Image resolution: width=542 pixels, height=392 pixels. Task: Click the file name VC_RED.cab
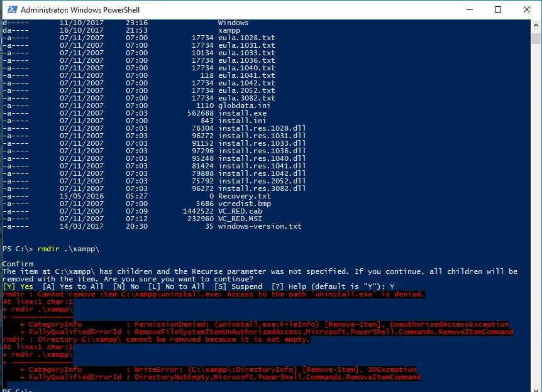240,211
